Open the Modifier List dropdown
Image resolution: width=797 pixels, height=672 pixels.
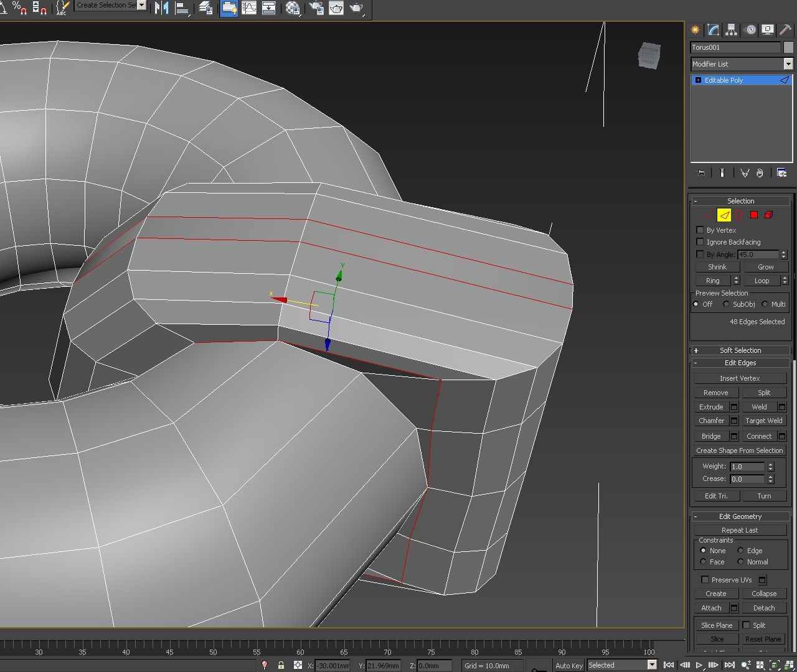(788, 64)
